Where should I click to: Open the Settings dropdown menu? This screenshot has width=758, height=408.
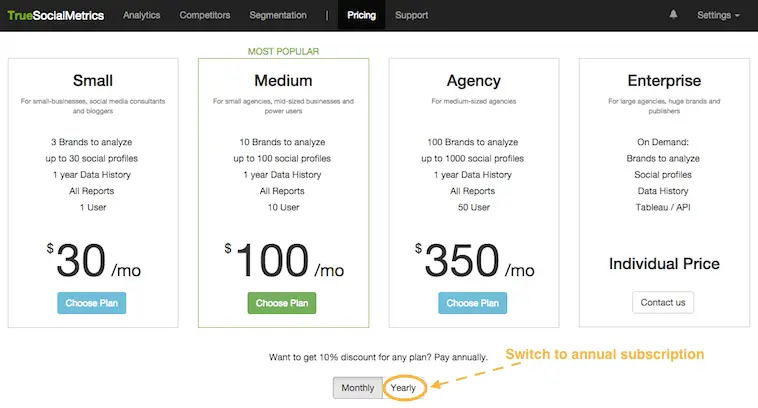pos(718,15)
